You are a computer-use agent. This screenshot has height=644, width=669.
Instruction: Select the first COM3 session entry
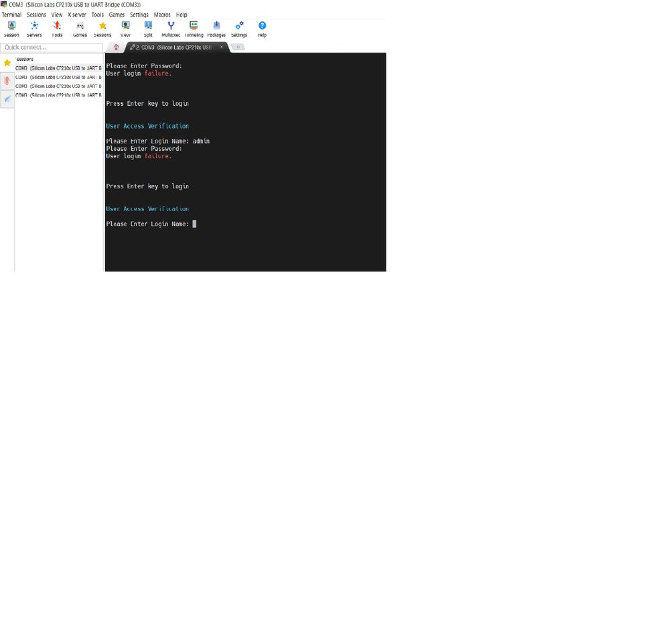(x=57, y=68)
